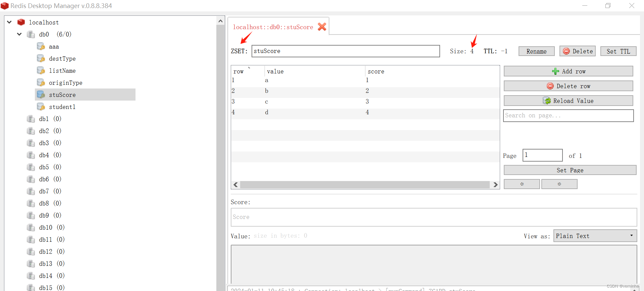
Task: Click the table horizontal scrollbar thumb
Action: [365, 185]
